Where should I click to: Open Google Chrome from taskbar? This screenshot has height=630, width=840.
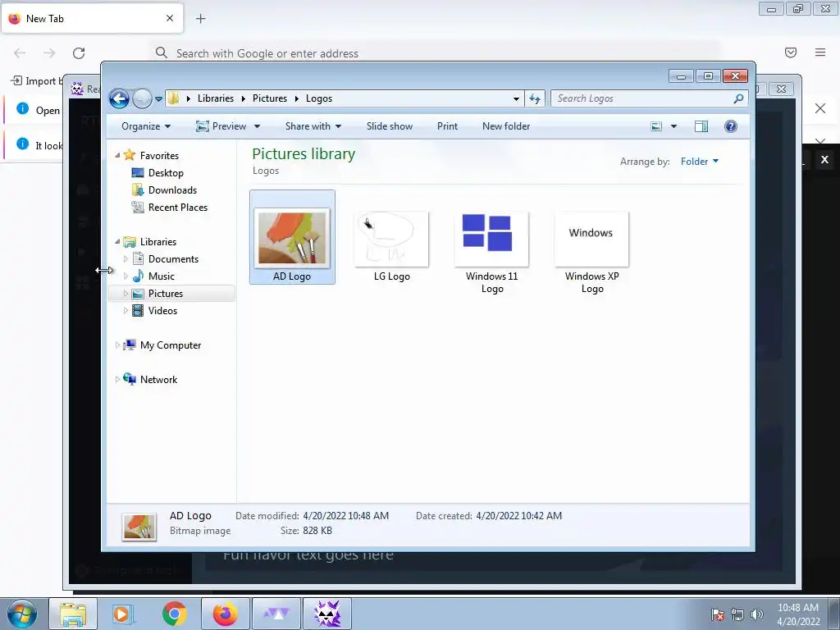[x=174, y=614]
